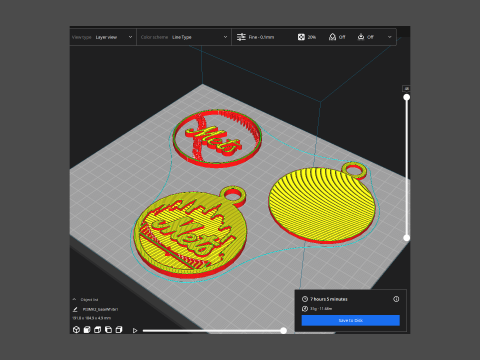This screenshot has height=360, width=480.
Task: Select the left side view cube icon
Action: (108, 330)
